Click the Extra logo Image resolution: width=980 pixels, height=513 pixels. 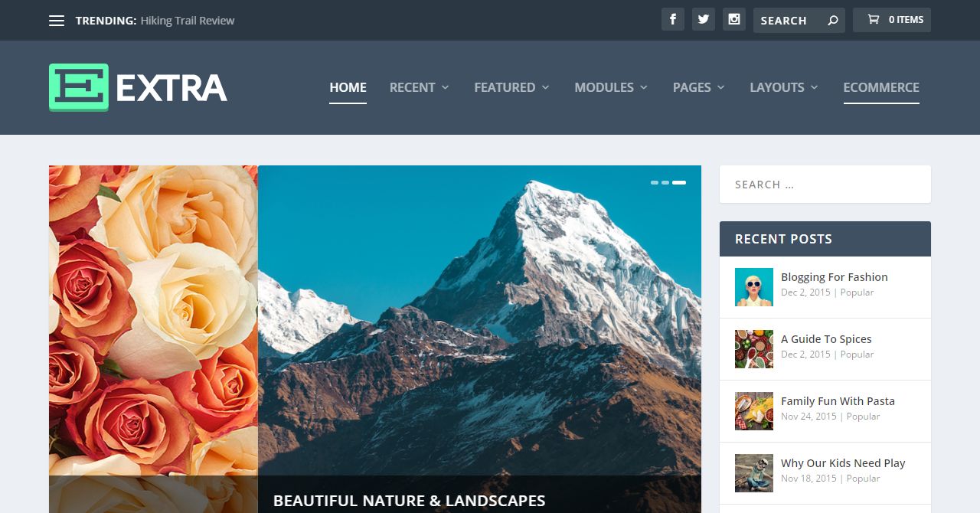click(x=138, y=87)
